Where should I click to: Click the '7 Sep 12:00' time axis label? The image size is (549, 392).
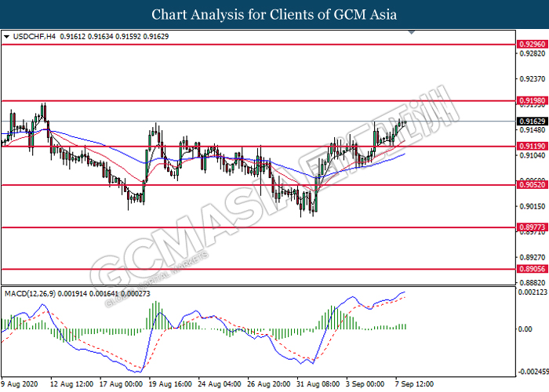click(x=414, y=385)
